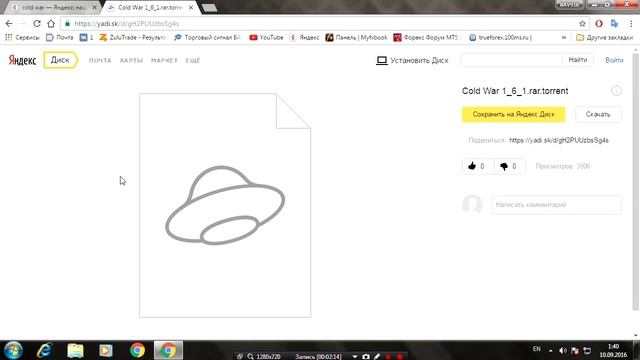
Task: Click the Скачать download button
Action: 598,114
